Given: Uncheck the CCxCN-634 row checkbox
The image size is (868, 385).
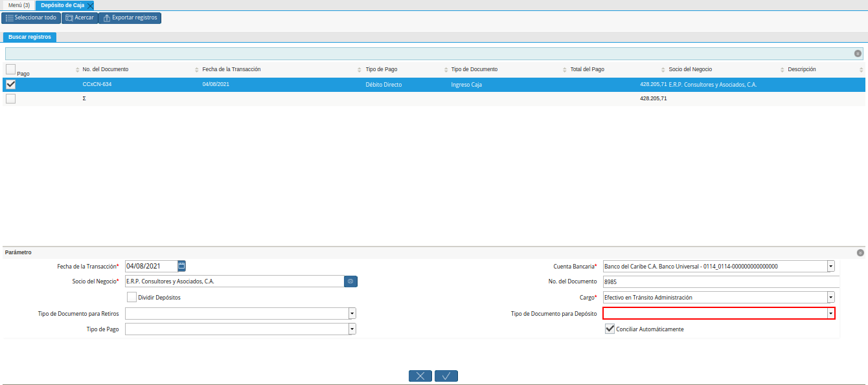Looking at the screenshot, I should point(10,85).
